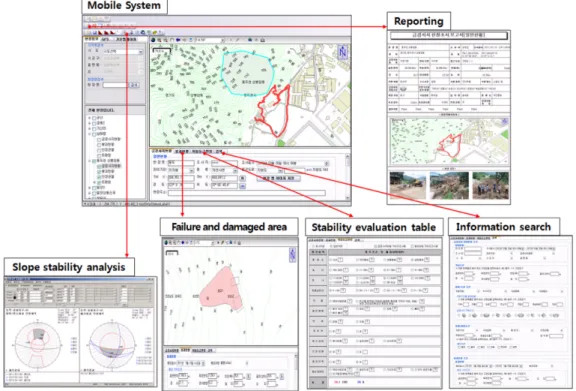Expand the last checked child in layer tree

pos(94,182)
